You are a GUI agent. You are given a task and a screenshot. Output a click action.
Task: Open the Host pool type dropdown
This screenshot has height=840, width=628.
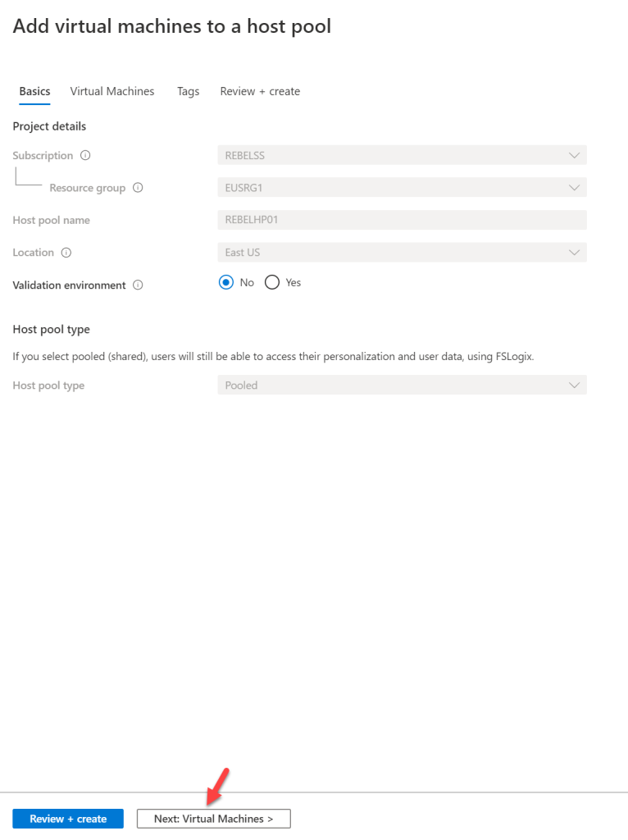(x=402, y=385)
